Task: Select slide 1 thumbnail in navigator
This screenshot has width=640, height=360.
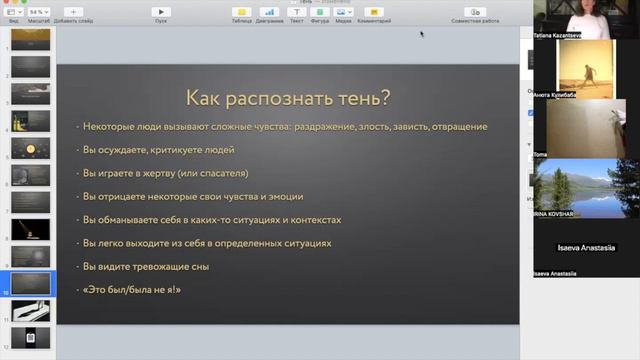Action: tap(31, 40)
